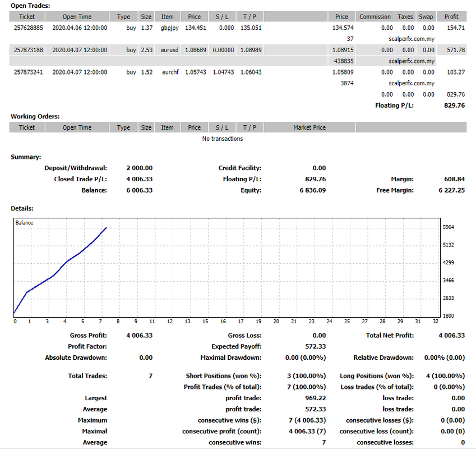Click the Swap column header
The width and height of the screenshot is (476, 449).
pyautogui.click(x=426, y=17)
